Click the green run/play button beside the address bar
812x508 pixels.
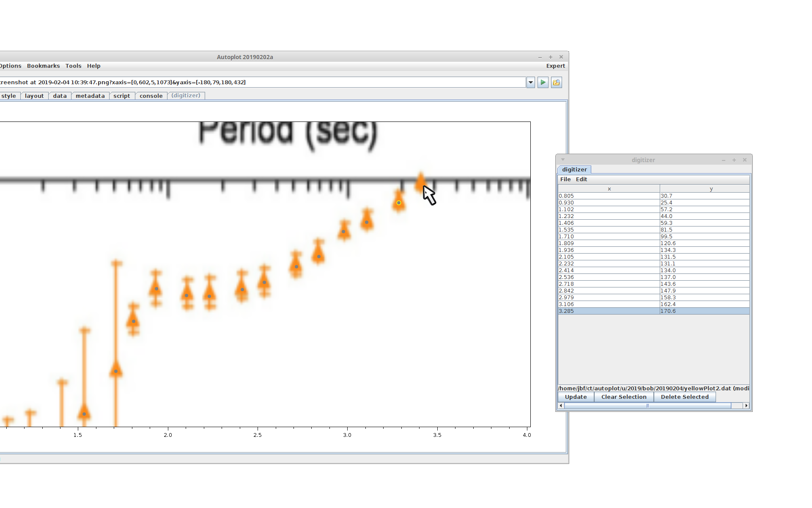click(543, 83)
